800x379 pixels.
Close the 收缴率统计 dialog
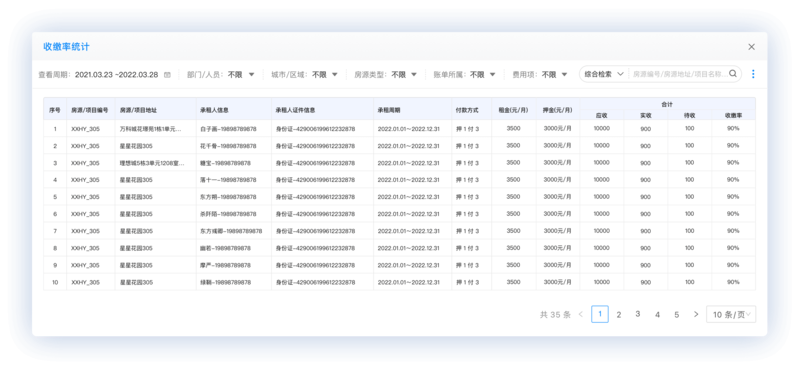(751, 47)
